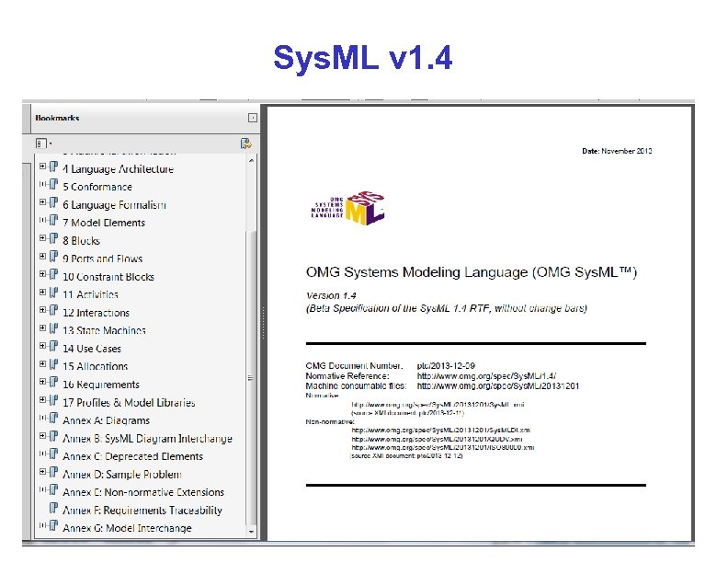Expand the 16 Requirements bookmark node
Image resolution: width=728 pixels, height=563 pixels.
click(42, 382)
